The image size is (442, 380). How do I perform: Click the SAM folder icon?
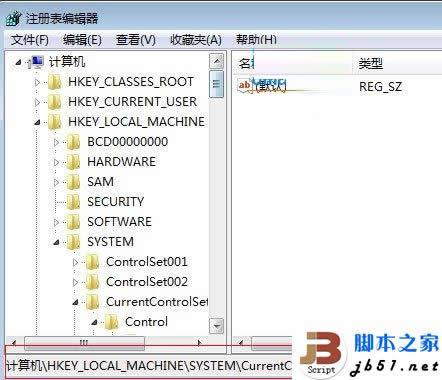point(73,182)
